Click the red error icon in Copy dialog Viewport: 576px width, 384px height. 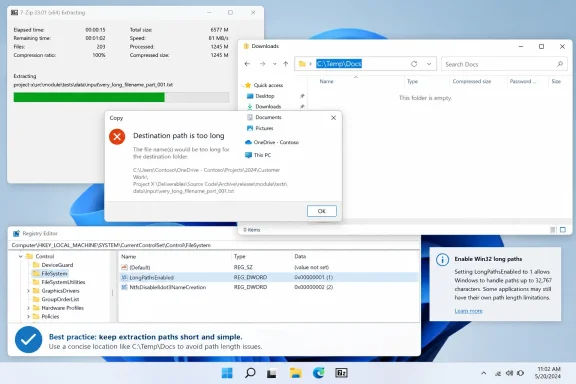[117, 137]
